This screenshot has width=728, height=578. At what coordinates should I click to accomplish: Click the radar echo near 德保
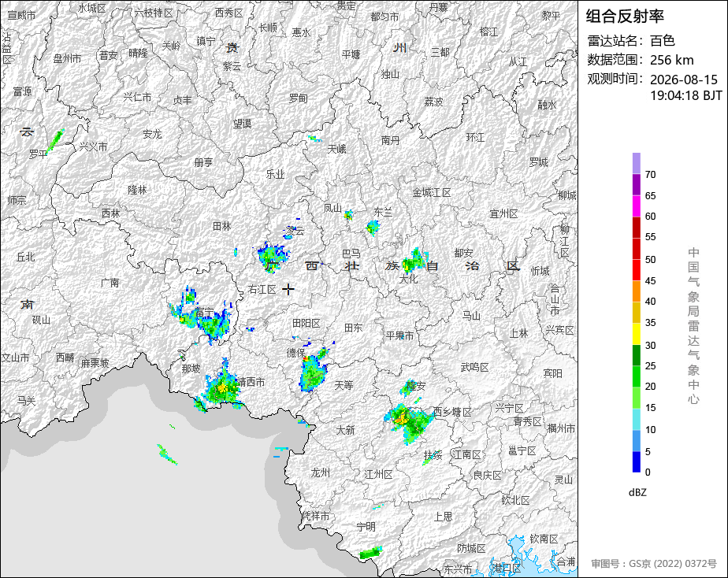(314, 370)
